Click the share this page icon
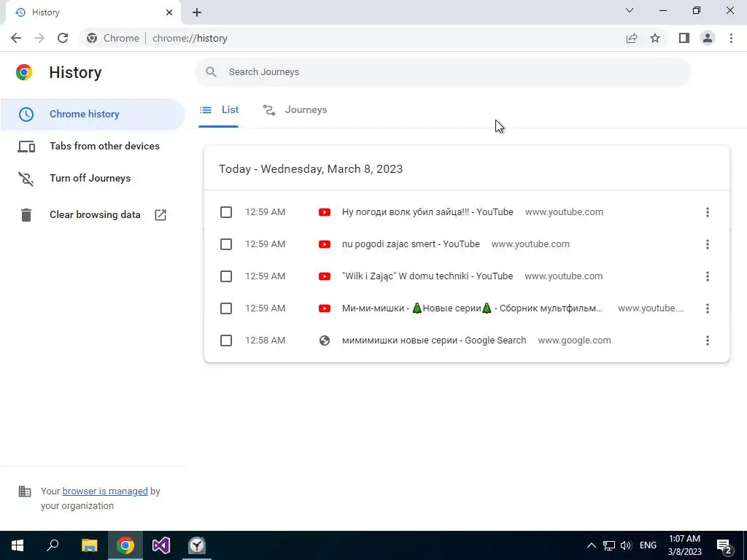The image size is (747, 560). click(x=631, y=38)
